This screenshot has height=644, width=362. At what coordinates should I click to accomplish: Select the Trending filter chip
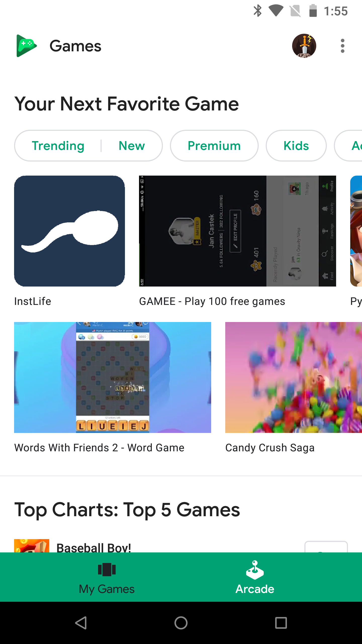(x=58, y=146)
